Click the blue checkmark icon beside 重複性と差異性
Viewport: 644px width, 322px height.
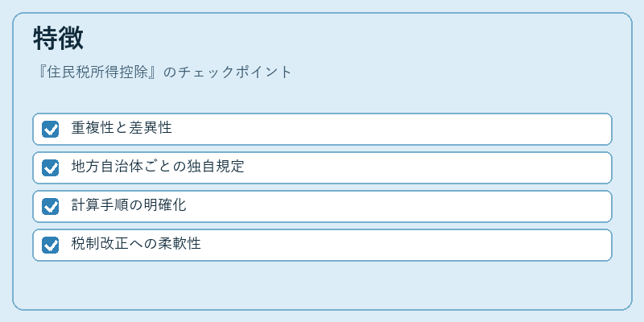[50, 130]
